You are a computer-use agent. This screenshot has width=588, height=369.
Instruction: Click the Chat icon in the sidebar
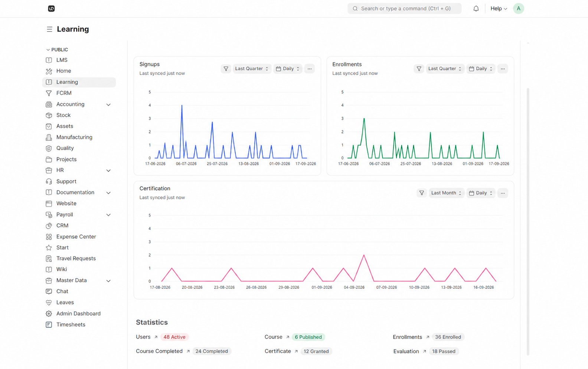point(49,291)
